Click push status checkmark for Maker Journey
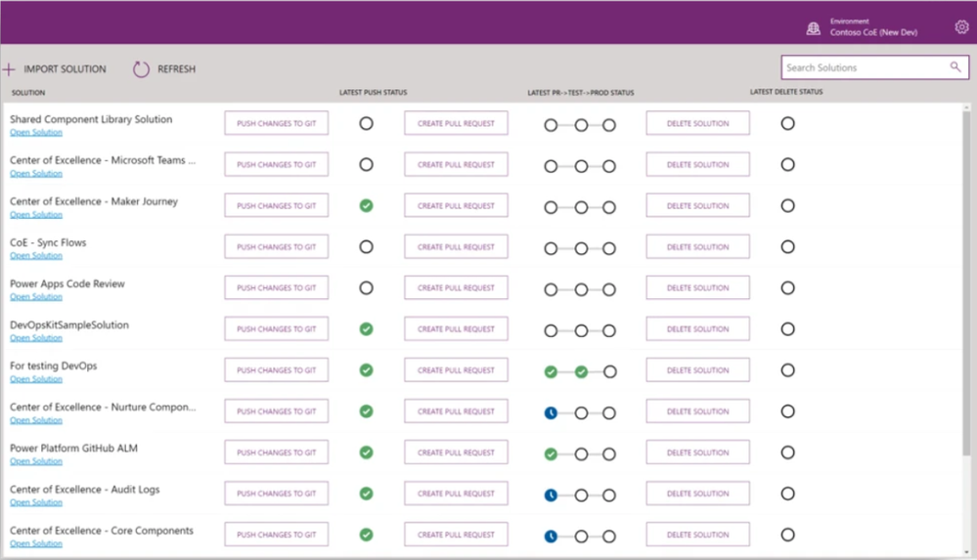Image resolution: width=977 pixels, height=560 pixels. (367, 205)
